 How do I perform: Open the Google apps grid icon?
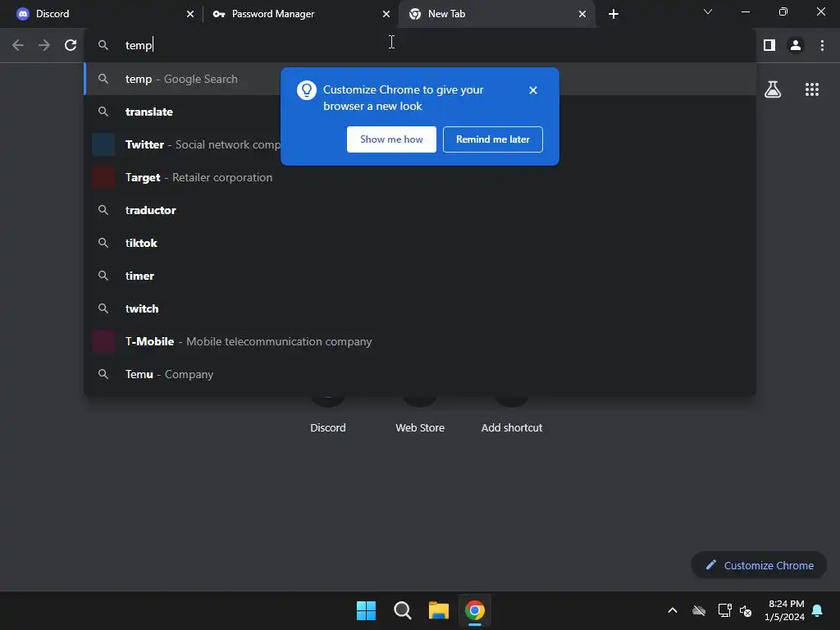tap(811, 89)
